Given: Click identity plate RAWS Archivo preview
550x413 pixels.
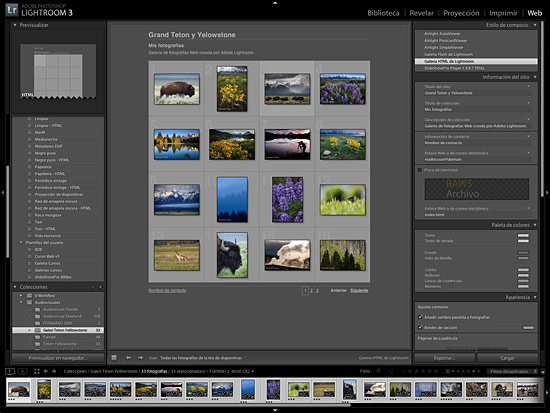Looking at the screenshot, I should coord(477,189).
